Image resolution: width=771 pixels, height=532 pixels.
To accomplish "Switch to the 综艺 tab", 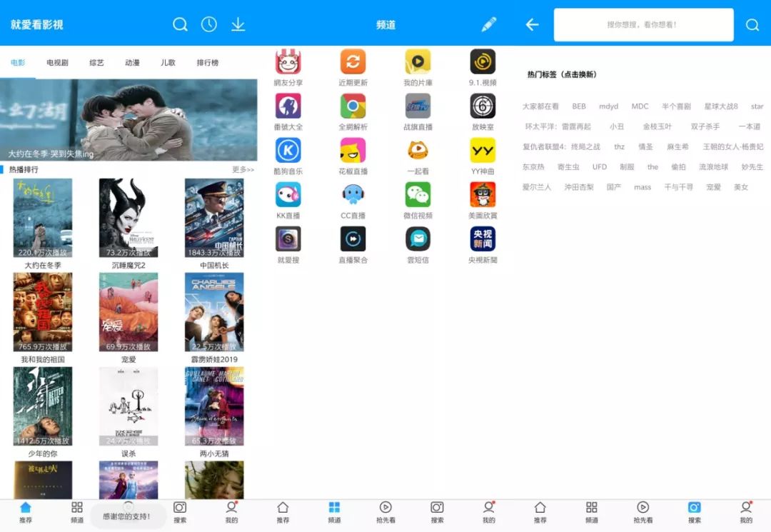I will point(96,62).
